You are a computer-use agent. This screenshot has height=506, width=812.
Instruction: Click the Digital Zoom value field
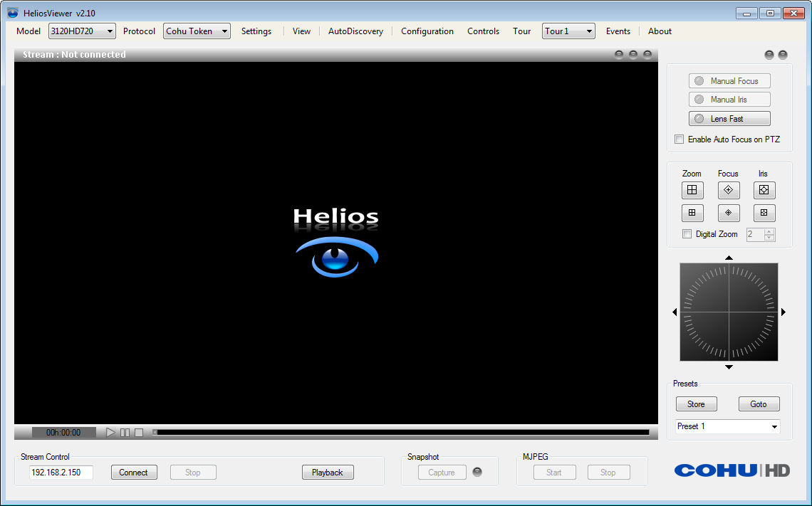[x=756, y=234]
